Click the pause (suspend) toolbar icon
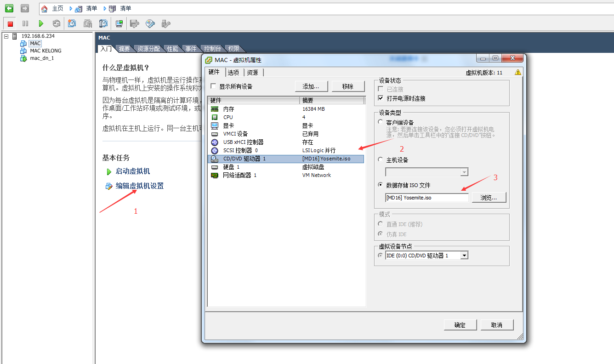The image size is (614, 364). pos(25,23)
